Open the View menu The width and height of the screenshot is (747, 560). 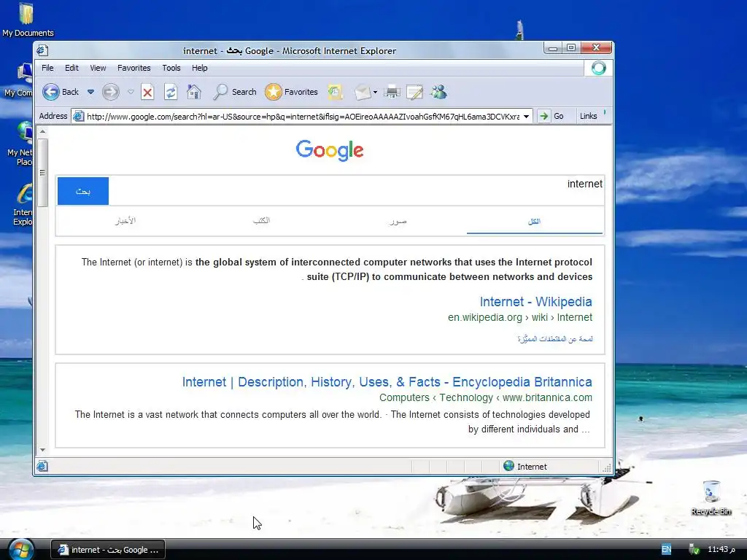(x=98, y=68)
